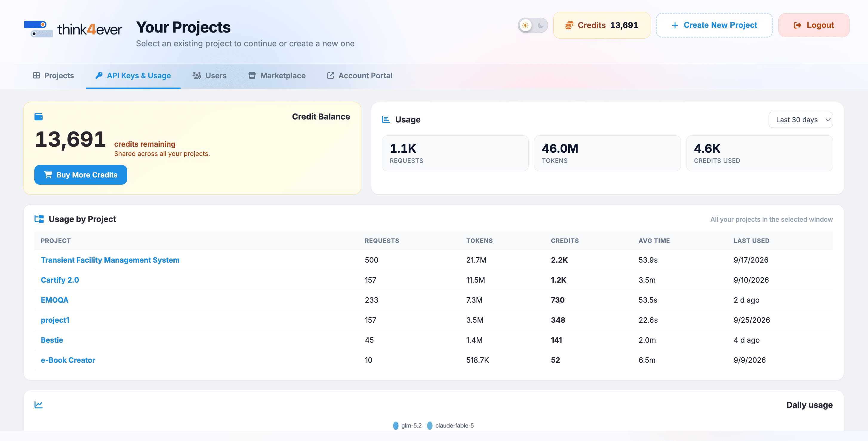
Task: Click the claude-fable-5 legend swatch
Action: (430, 425)
